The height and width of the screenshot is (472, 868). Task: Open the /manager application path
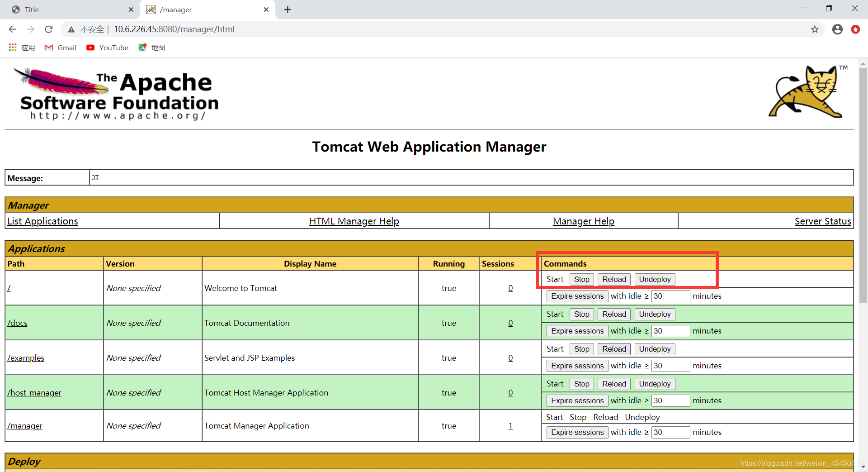(x=25, y=426)
